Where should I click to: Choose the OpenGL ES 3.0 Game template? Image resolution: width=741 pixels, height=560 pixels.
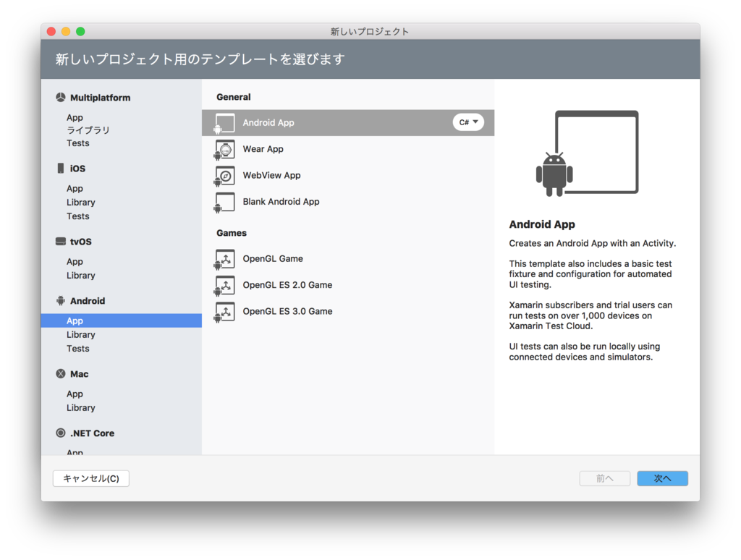click(348, 311)
